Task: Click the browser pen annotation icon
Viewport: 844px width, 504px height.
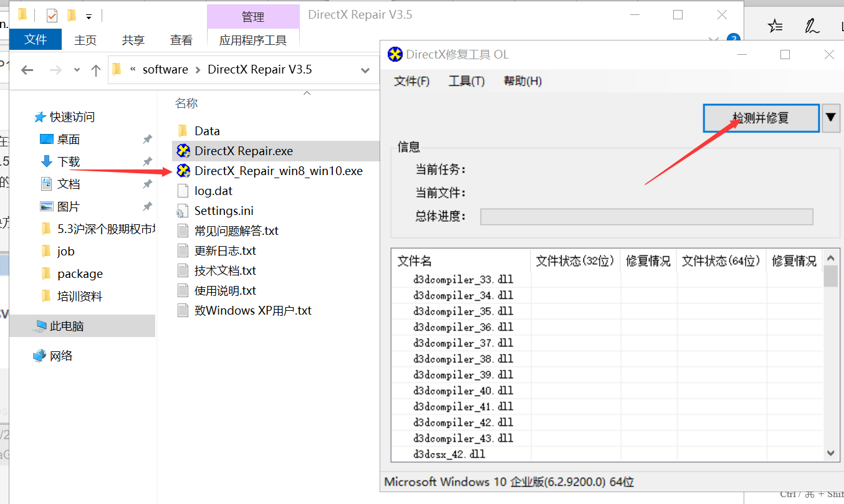Action: click(x=812, y=26)
